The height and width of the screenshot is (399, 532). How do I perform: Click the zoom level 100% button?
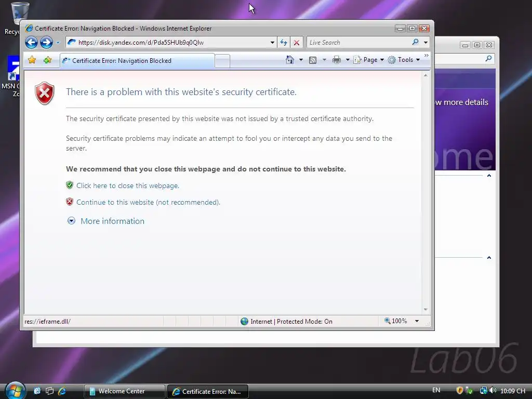pos(395,321)
